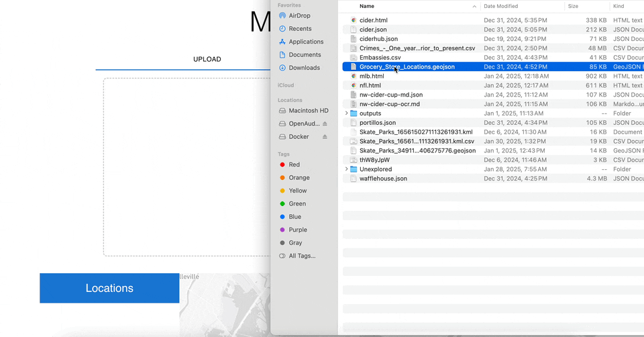Viewport: 644px width, 337px height.
Task: Open AirDrop in the sidebar
Action: point(294,15)
